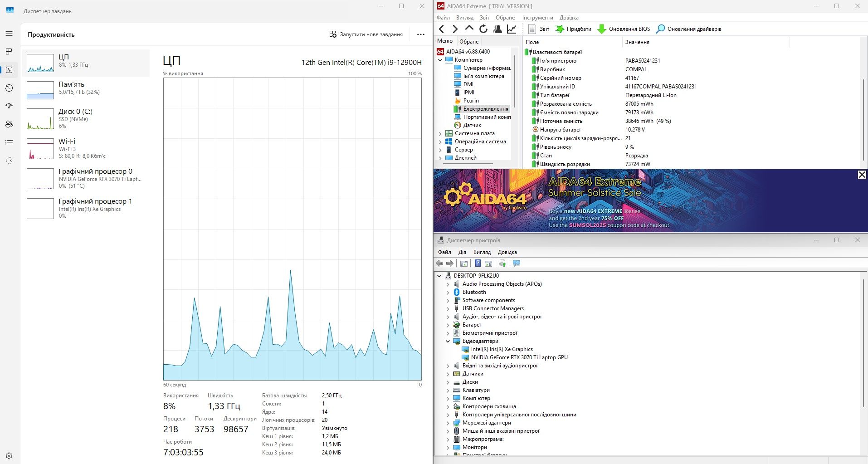Open Task Manager hamburger navigation menu
The image size is (868, 464).
9,34
